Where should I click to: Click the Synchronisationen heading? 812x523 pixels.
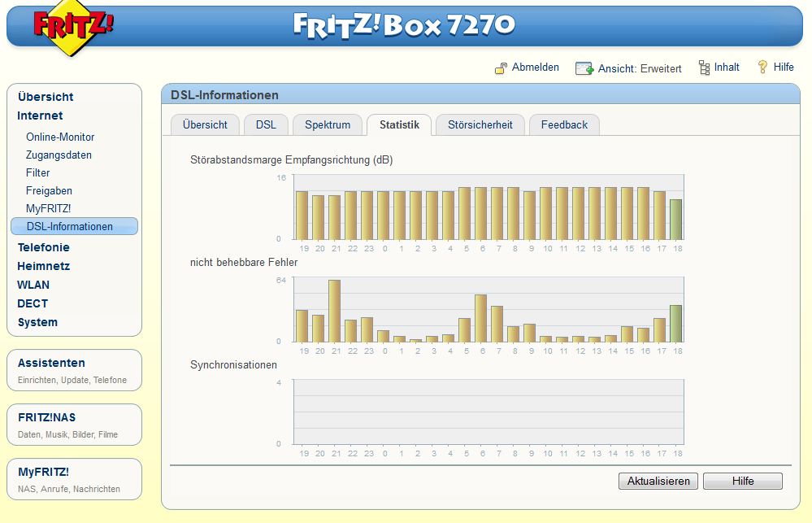(x=233, y=365)
